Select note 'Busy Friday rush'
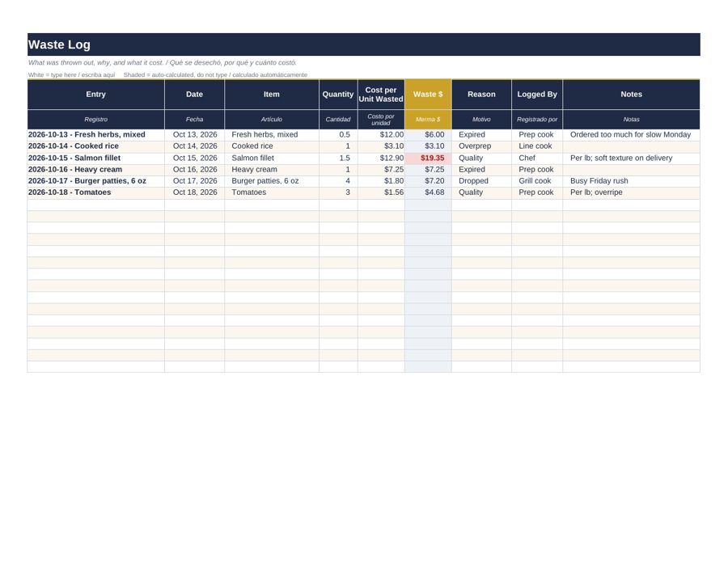Image resolution: width=728 pixels, height=562 pixels. coord(632,181)
